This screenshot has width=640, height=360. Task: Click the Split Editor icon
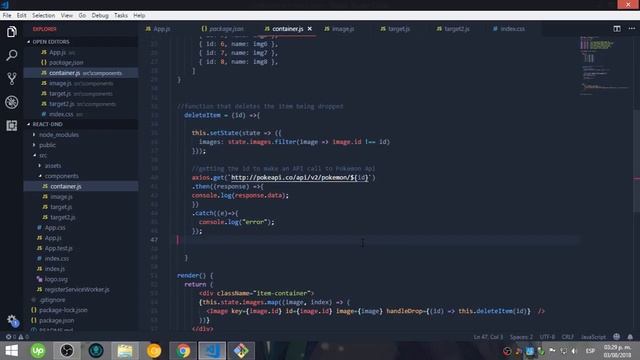tap(617, 29)
